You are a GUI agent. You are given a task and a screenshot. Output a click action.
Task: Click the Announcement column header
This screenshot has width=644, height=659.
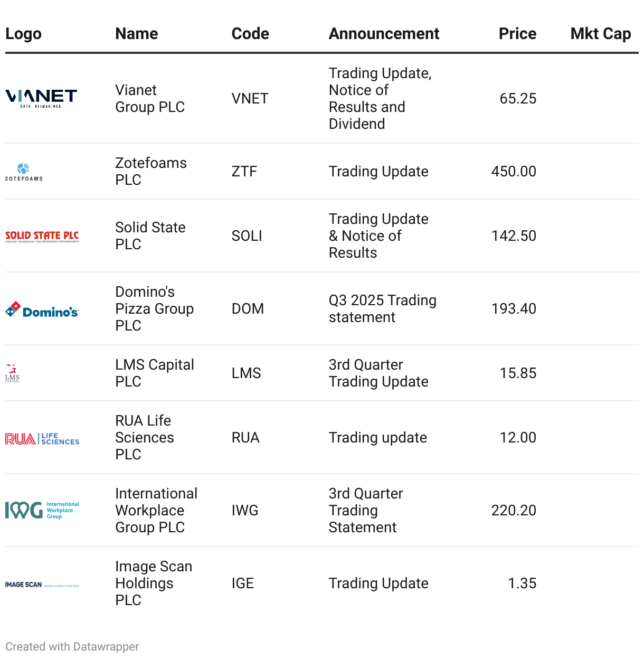coord(384,34)
